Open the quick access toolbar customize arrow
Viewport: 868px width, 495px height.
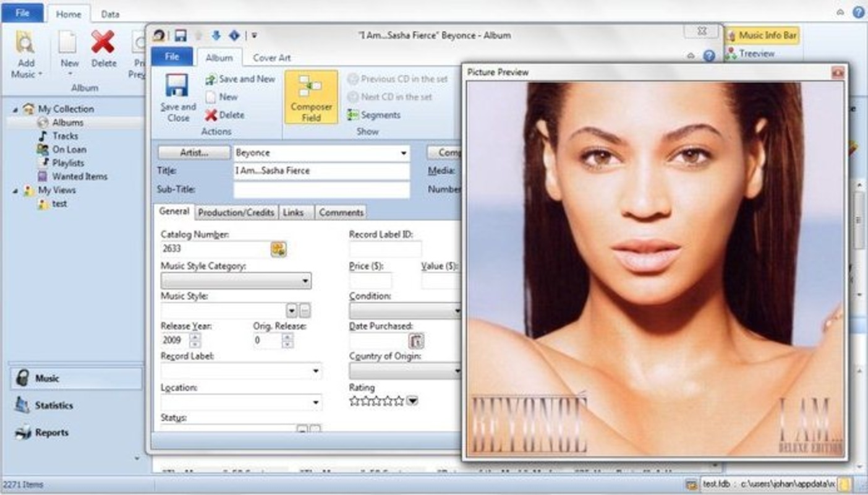coord(254,35)
